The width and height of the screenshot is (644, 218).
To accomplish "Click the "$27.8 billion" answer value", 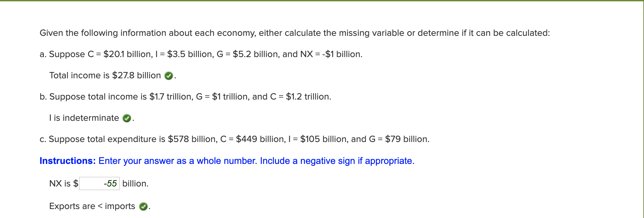I will tap(136, 76).
